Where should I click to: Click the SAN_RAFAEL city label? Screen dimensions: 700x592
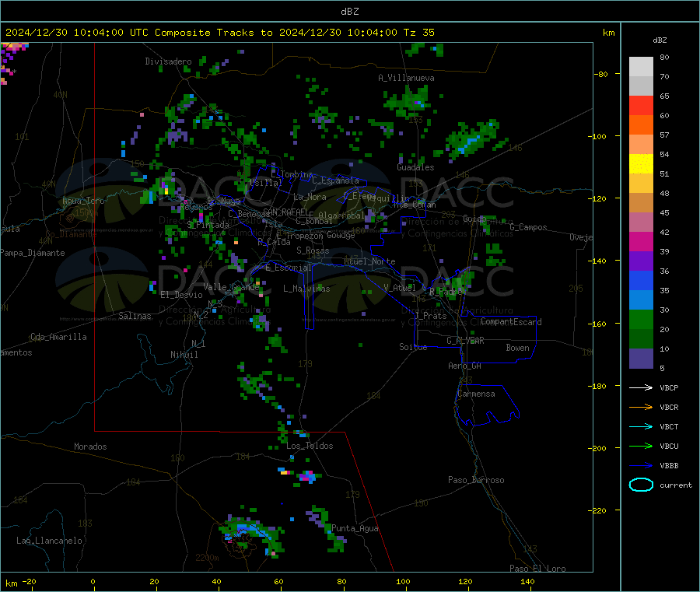285,212
